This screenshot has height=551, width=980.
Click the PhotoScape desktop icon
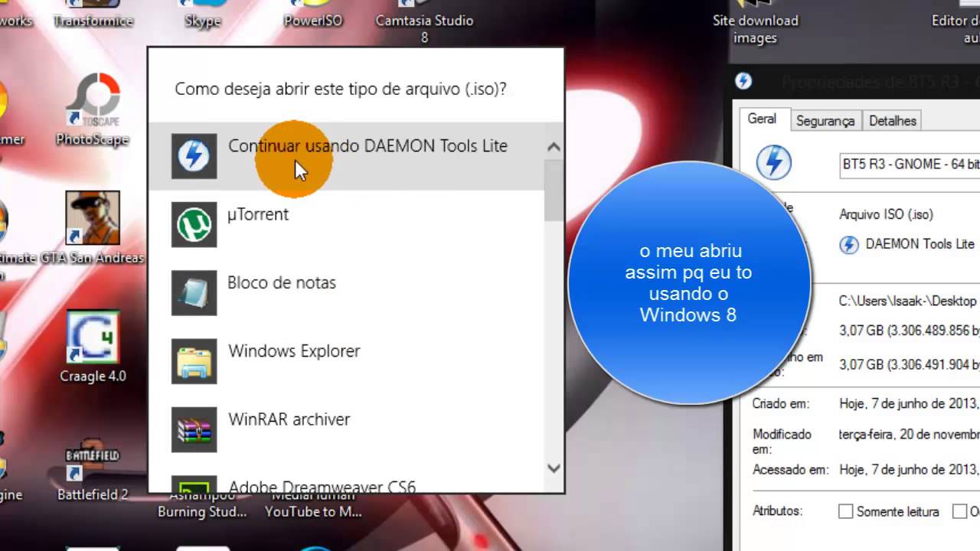click(x=92, y=109)
